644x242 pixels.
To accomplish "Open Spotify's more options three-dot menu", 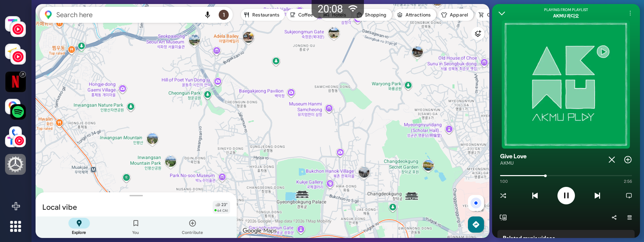I will [x=630, y=13].
